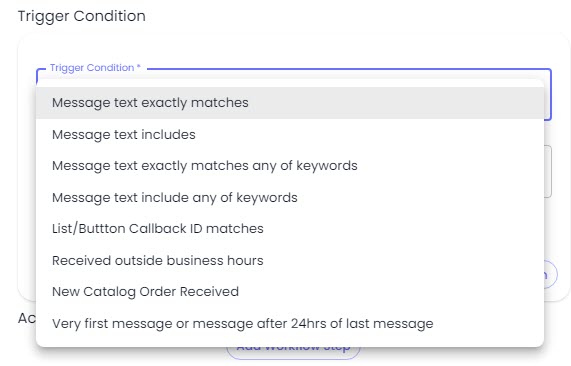Click the empty card area above the select field
The image size is (571, 366).
tap(294, 49)
